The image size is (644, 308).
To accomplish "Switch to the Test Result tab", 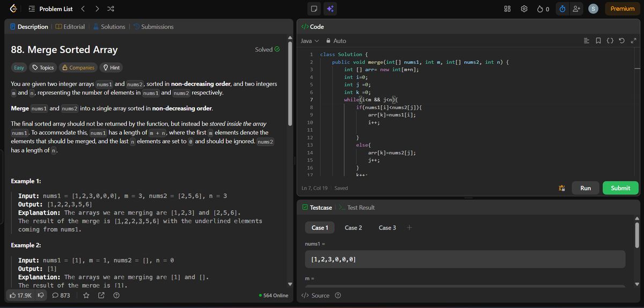I will point(356,208).
